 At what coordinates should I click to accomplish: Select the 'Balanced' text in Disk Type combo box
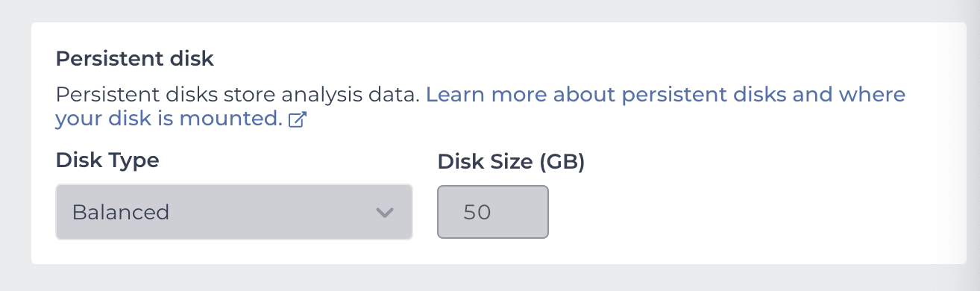click(x=121, y=213)
